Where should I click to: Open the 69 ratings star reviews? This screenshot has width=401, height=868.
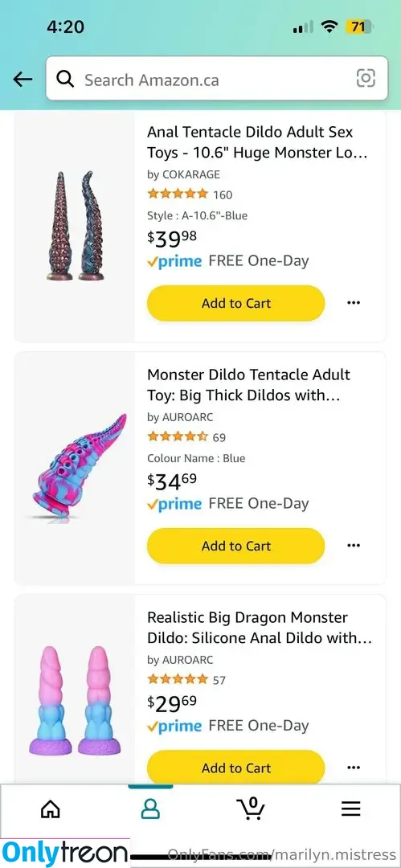tap(186, 437)
